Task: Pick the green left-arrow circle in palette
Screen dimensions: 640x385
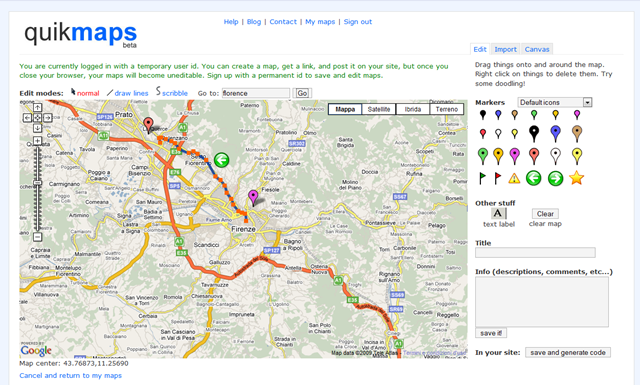Action: 534,178
